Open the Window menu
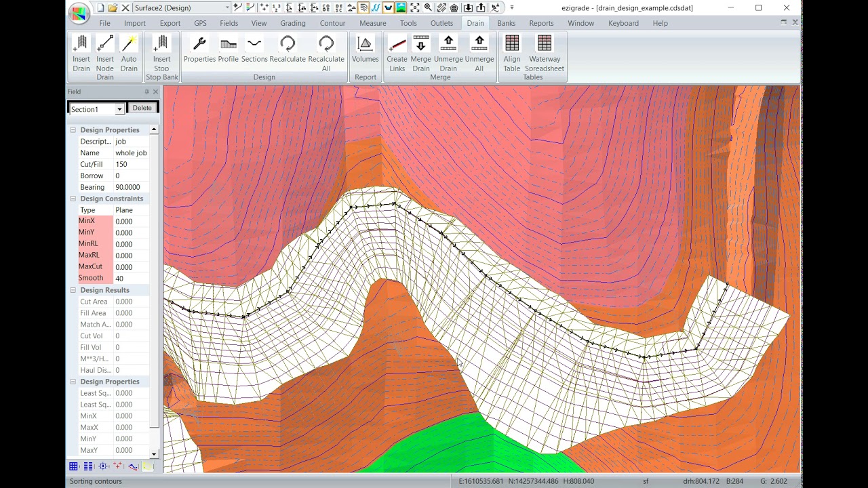This screenshot has height=488, width=868. click(x=580, y=23)
